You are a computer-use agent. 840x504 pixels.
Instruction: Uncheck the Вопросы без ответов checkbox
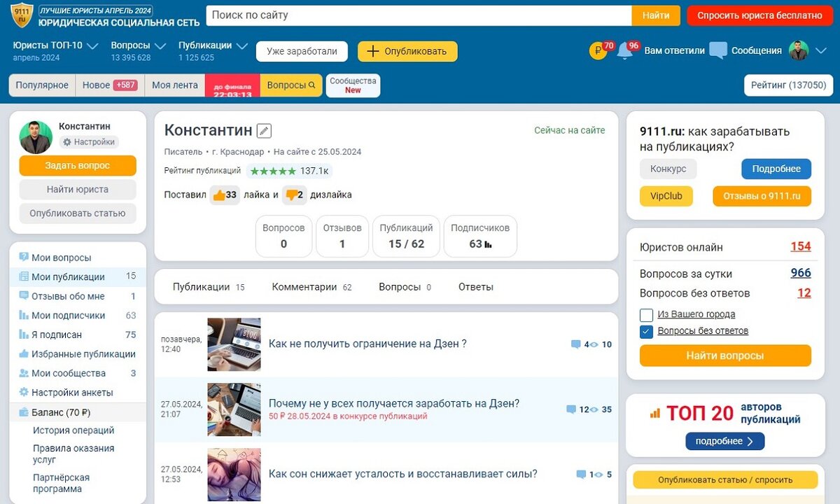coord(646,332)
